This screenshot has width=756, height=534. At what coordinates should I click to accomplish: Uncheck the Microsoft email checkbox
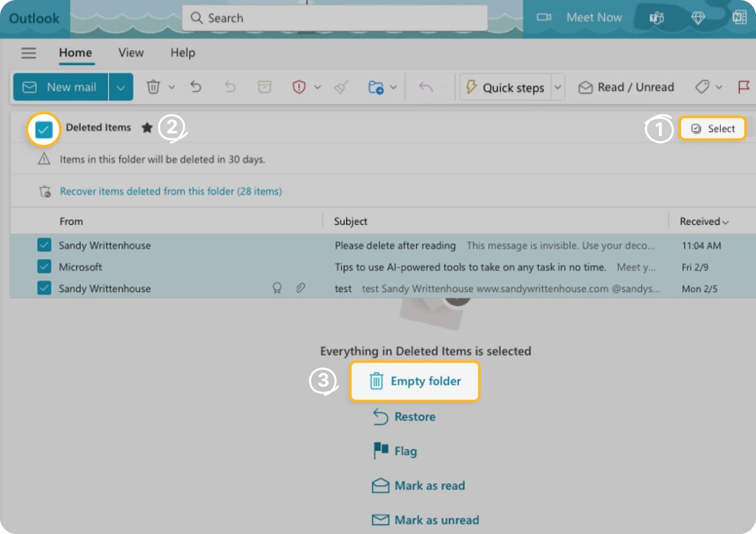[x=44, y=266]
